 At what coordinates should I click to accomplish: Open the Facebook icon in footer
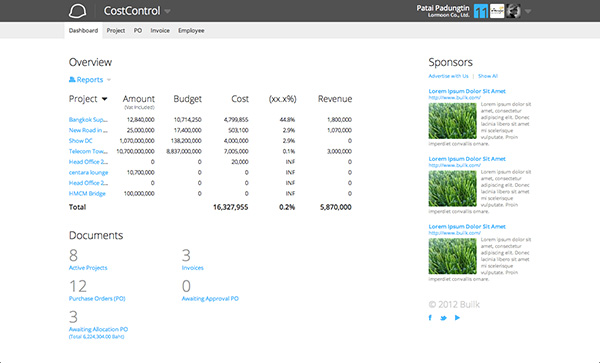tap(430, 317)
